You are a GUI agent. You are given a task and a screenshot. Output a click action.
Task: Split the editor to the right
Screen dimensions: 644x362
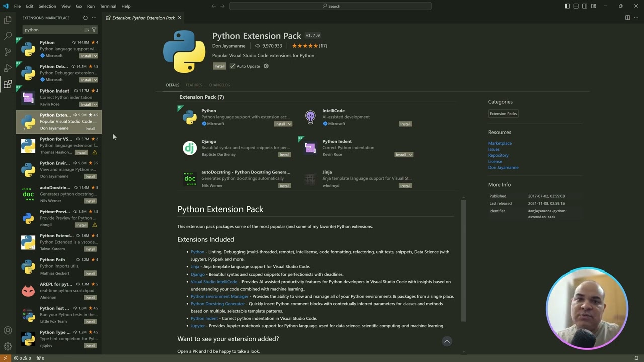click(x=627, y=18)
